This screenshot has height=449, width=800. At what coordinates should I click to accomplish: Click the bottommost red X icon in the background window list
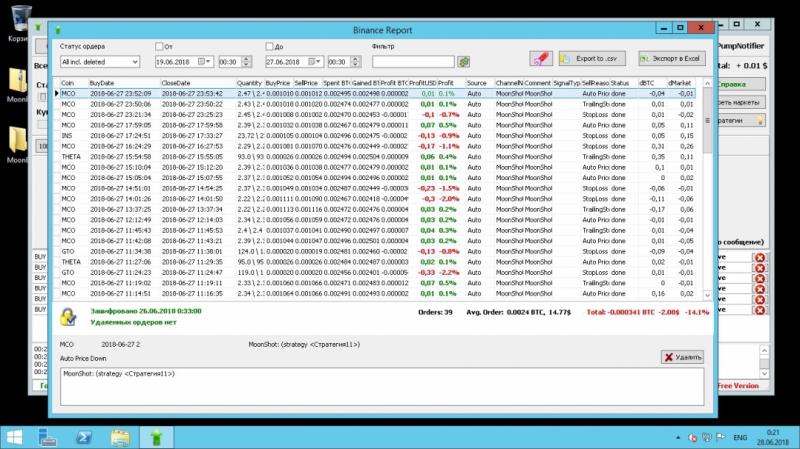760,310
